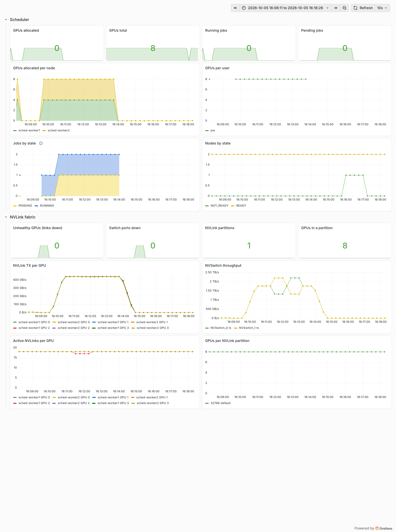Zoom out time range magnifier icon
This screenshot has width=396, height=532.
pyautogui.click(x=345, y=8)
